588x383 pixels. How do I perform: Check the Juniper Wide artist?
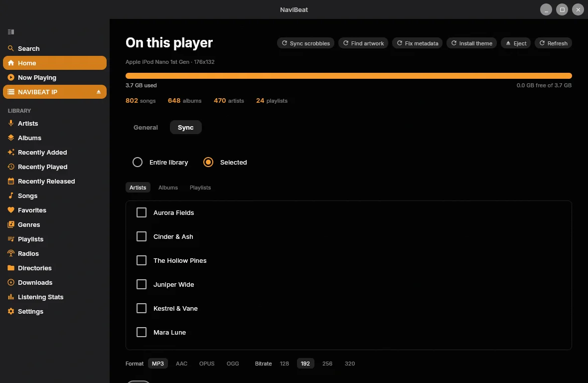click(x=142, y=284)
